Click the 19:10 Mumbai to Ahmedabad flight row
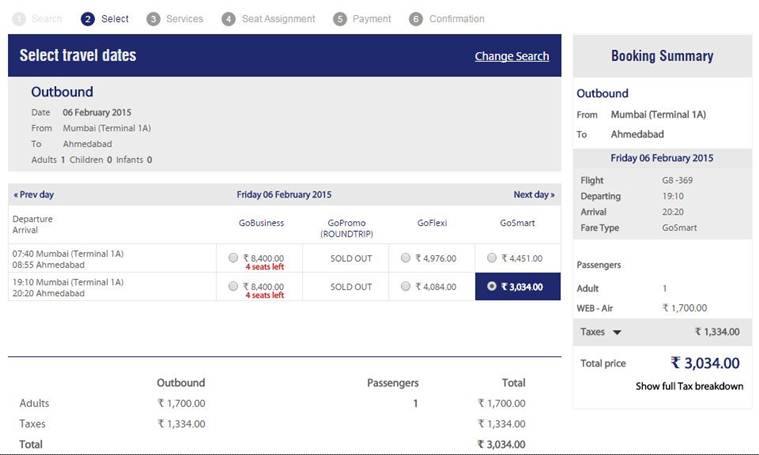The width and height of the screenshot is (759, 455). 284,287
